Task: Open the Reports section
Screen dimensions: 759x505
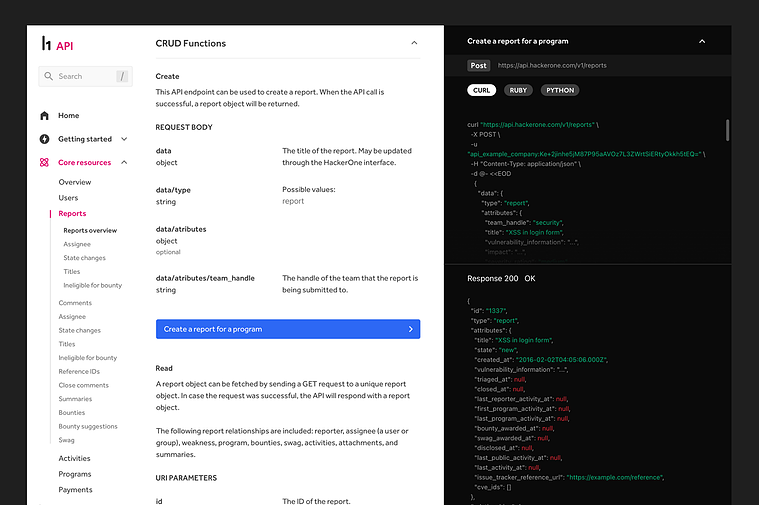Action: [72, 214]
